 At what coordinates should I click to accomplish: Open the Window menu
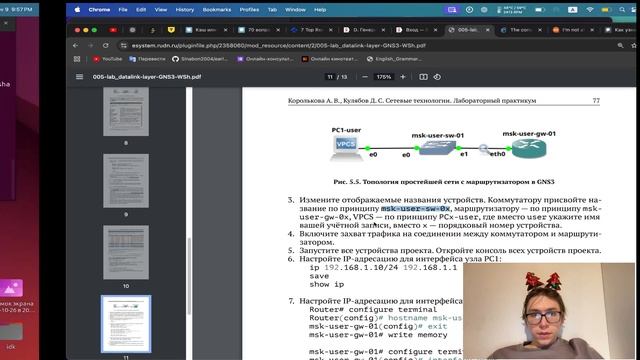[x=295, y=9]
